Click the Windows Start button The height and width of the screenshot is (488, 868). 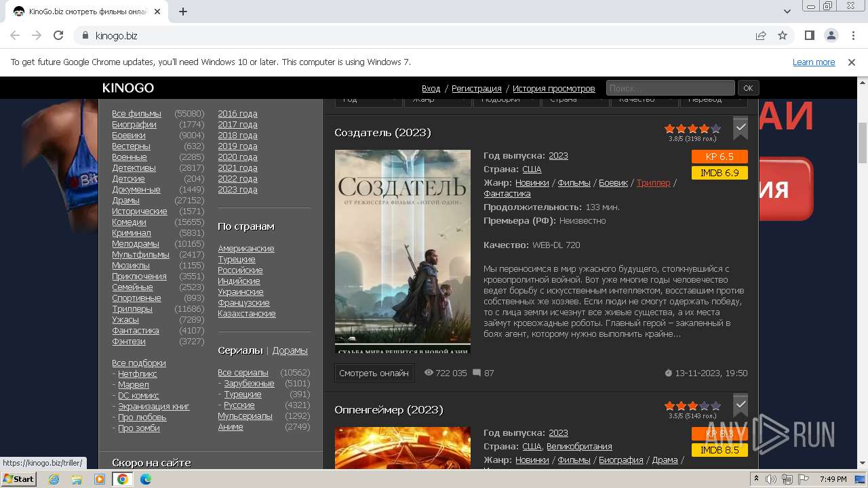tap(18, 479)
